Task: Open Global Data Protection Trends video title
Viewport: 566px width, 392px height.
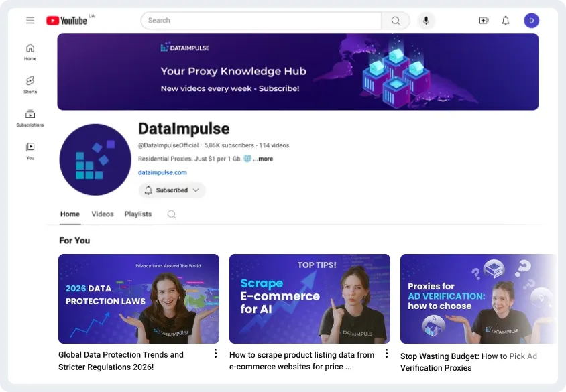Action: point(121,361)
